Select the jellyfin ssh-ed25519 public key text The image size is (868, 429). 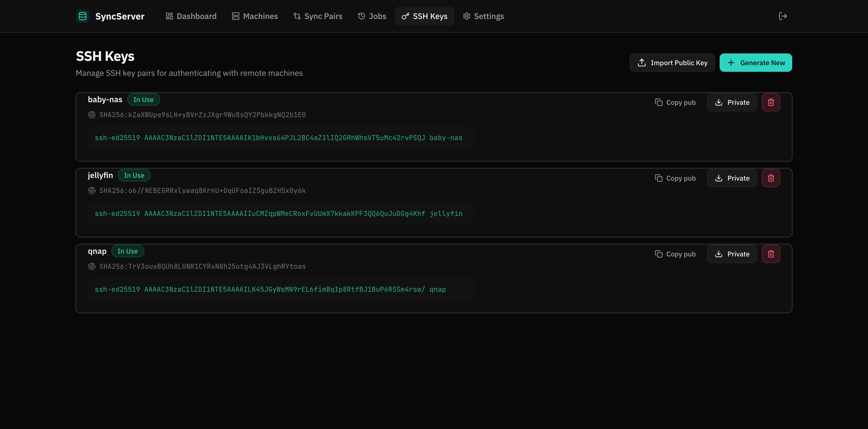click(x=279, y=214)
